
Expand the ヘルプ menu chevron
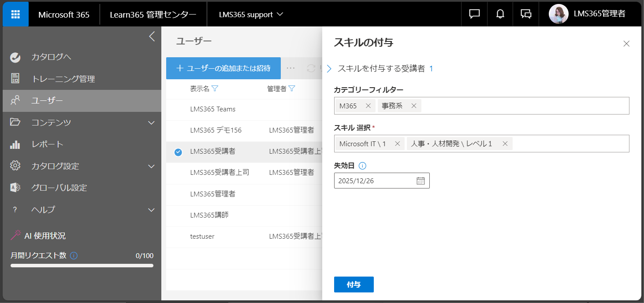click(151, 210)
